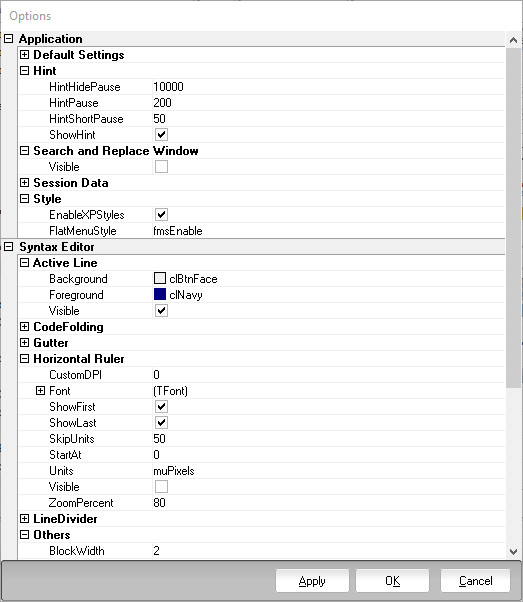Viewport: 523px width, 602px height.
Task: Click the clNavy color name text
Action: click(x=186, y=295)
